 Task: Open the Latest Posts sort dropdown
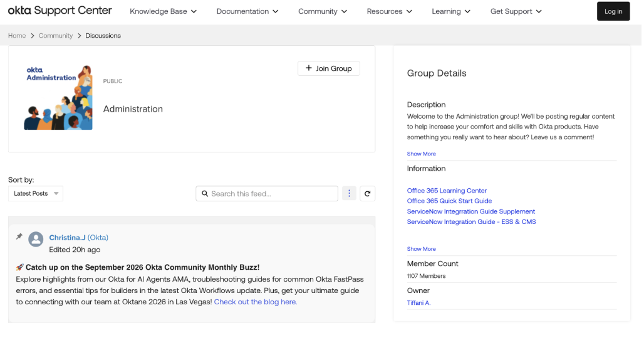click(36, 194)
